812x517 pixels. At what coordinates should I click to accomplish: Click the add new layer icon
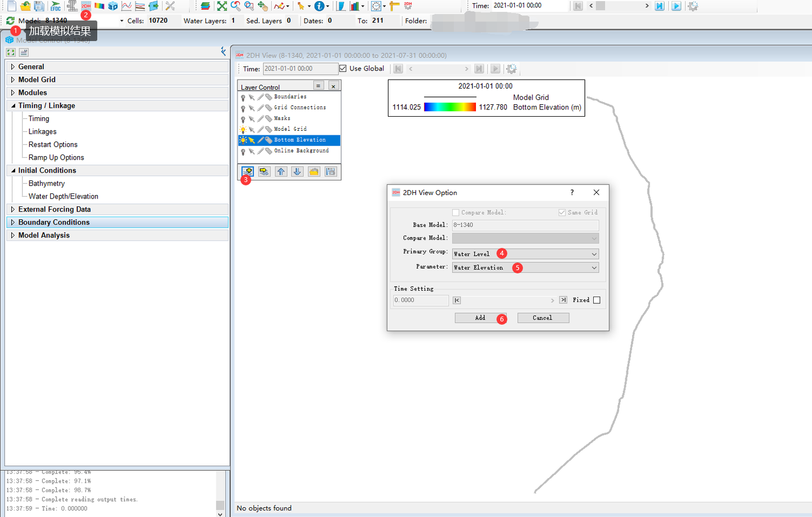(248, 171)
